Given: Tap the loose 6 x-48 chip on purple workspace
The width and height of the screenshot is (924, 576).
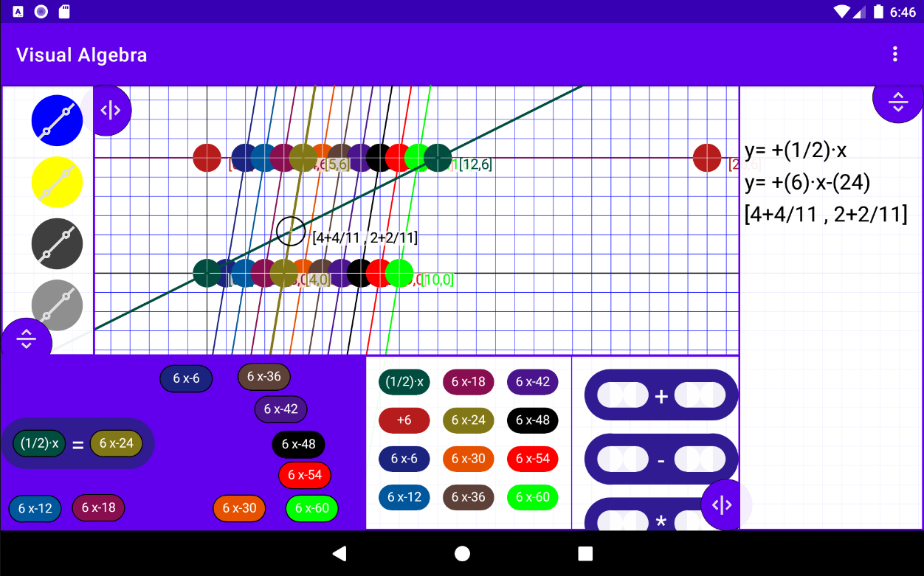Looking at the screenshot, I should [x=299, y=445].
